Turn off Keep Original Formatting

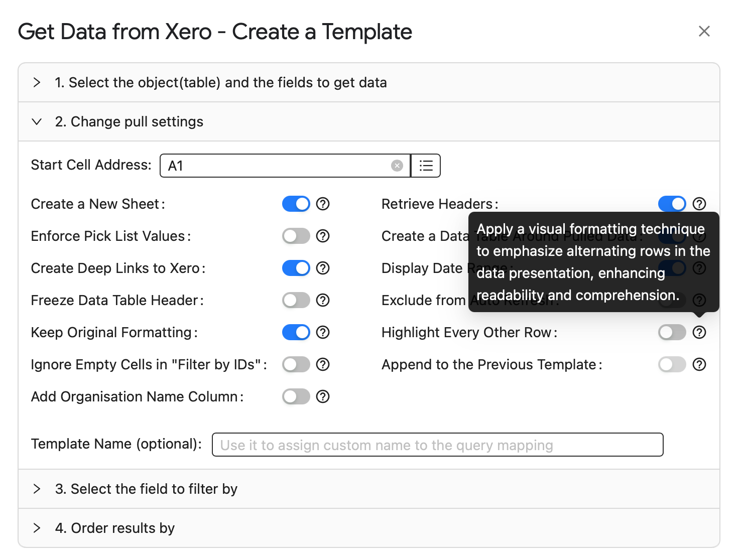(296, 332)
